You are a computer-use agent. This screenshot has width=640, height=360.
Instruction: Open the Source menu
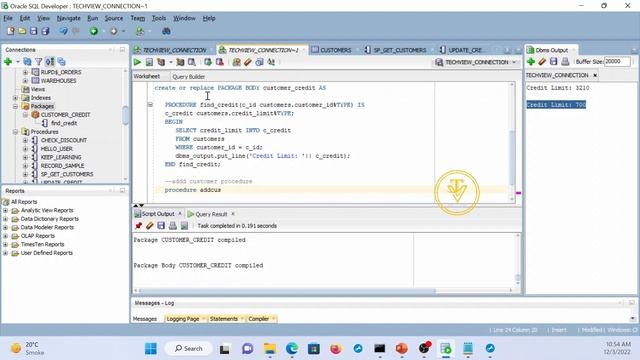pos(113,18)
